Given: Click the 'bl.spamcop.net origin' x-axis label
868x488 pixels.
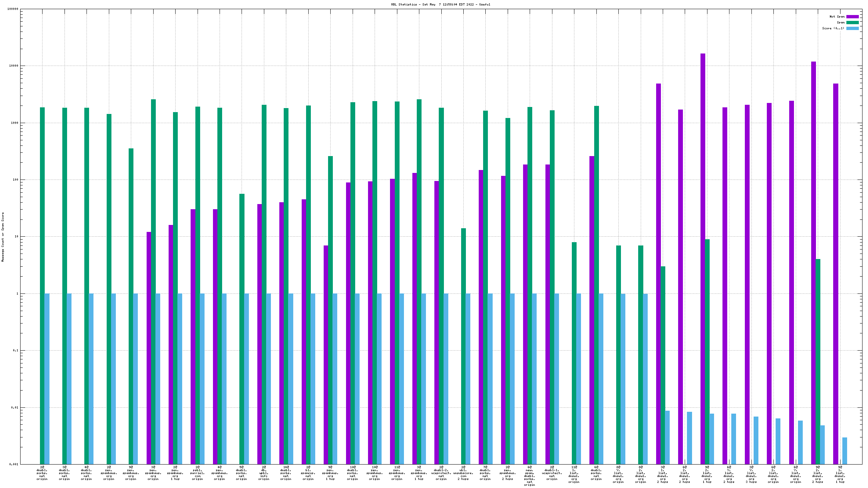Looking at the screenshot, I should 308,473.
